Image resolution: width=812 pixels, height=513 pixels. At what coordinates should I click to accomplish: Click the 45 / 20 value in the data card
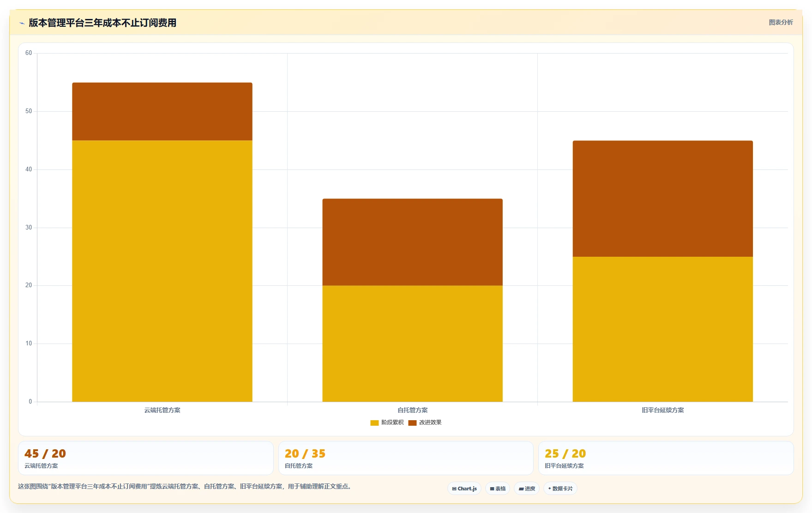pyautogui.click(x=45, y=453)
